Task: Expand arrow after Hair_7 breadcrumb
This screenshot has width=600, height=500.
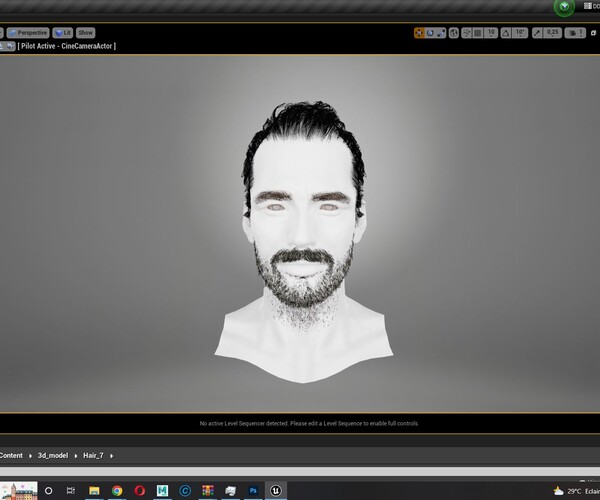Action: [111, 456]
